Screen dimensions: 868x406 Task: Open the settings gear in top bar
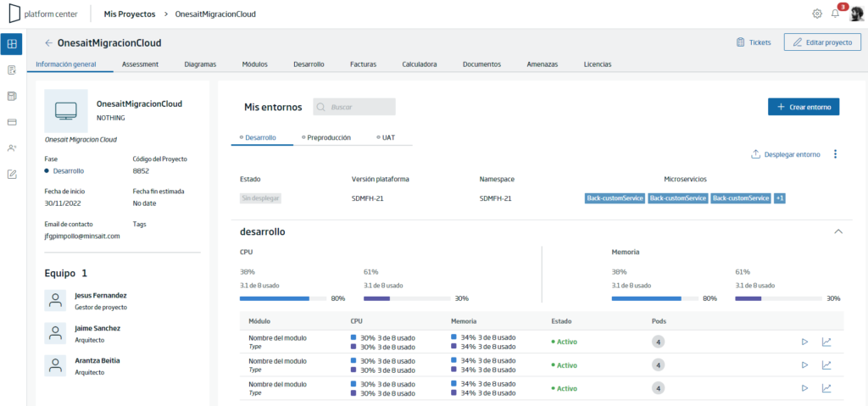point(816,14)
